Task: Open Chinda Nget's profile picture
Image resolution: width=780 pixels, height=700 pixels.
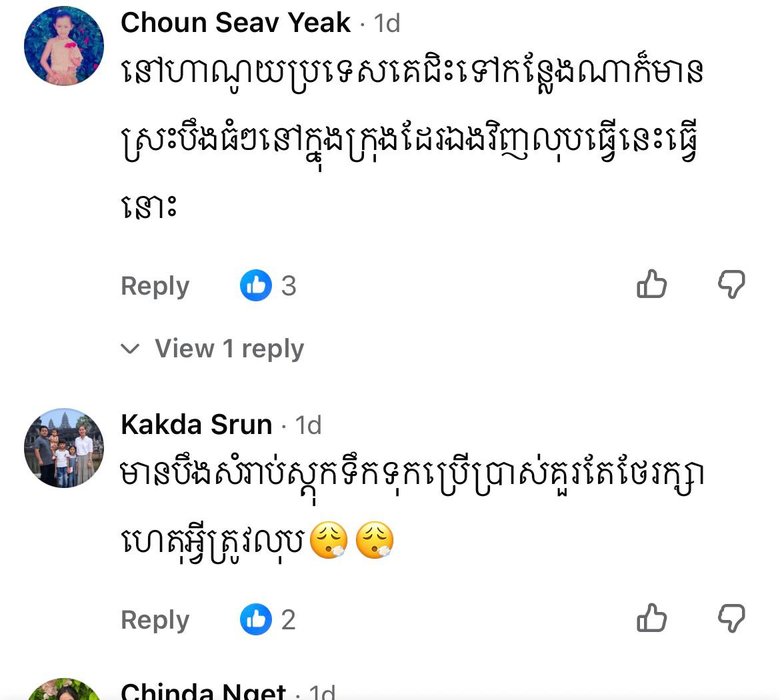Action: pyautogui.click(x=64, y=689)
